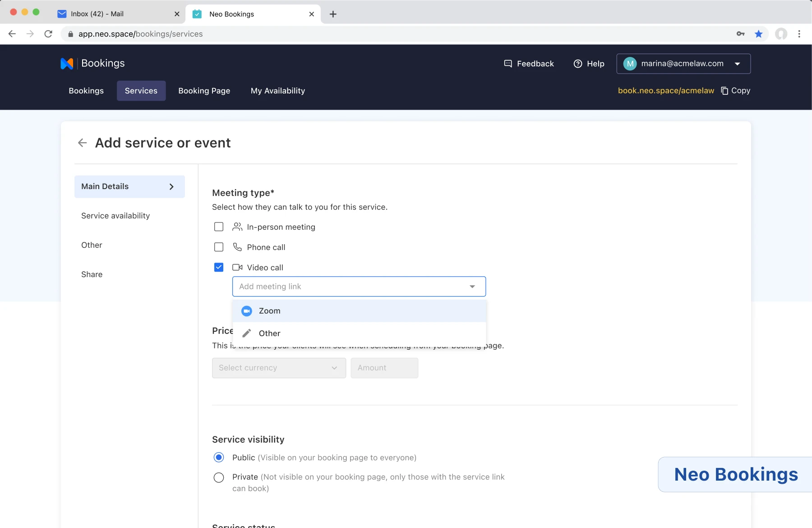Click the Copy booking link icon
Viewport: 812px width, 528px height.
click(x=724, y=91)
